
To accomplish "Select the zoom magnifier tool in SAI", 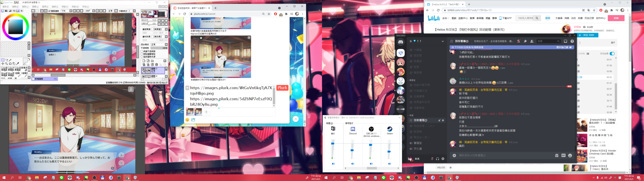I will coord(7,63).
